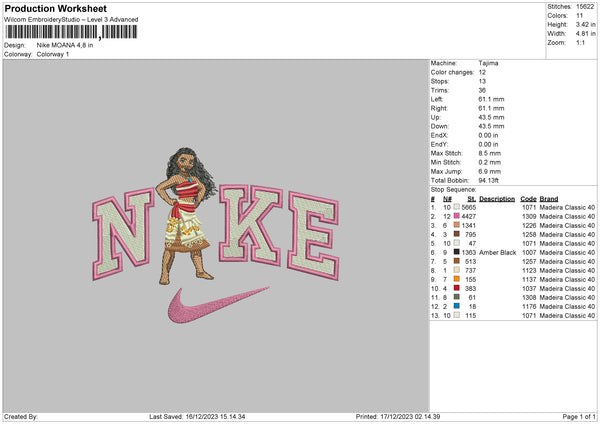
Task: Click the embroidered letter E
Action: coord(314,235)
